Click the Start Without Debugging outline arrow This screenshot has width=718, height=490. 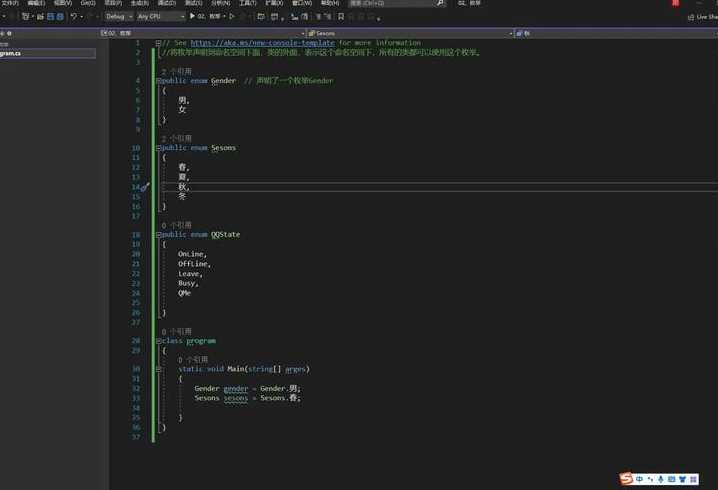coord(232,16)
